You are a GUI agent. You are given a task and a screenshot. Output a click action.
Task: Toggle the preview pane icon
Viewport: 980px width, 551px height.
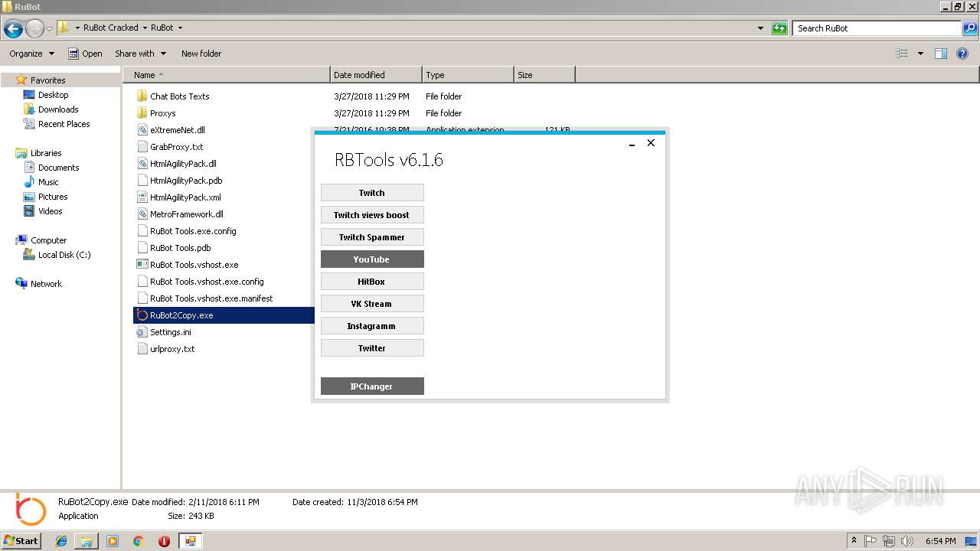tap(941, 54)
